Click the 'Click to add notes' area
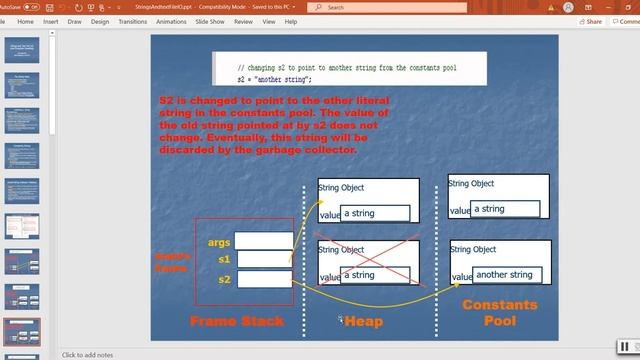640x360 pixels. (87, 355)
